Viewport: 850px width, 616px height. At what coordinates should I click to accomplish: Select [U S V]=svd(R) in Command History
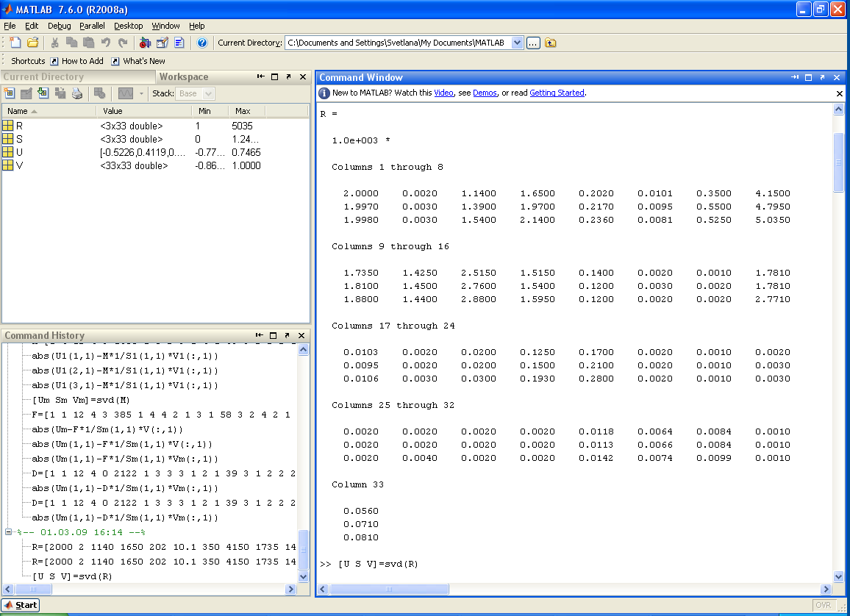[72, 576]
